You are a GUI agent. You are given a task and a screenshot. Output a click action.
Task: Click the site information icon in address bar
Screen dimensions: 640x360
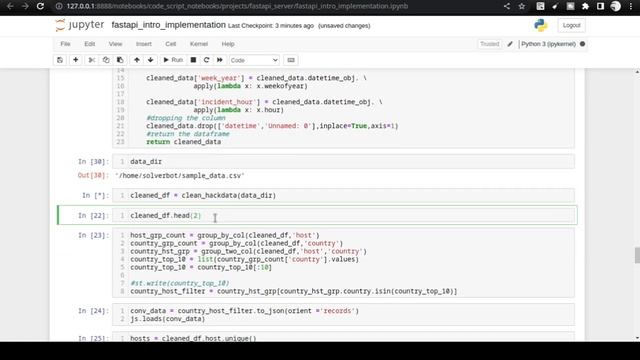59,6
